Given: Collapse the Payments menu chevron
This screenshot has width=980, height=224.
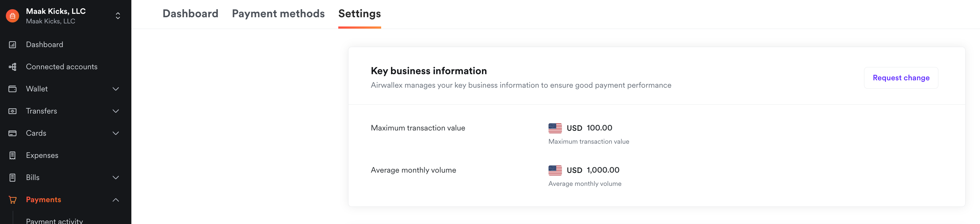Looking at the screenshot, I should coord(116,200).
